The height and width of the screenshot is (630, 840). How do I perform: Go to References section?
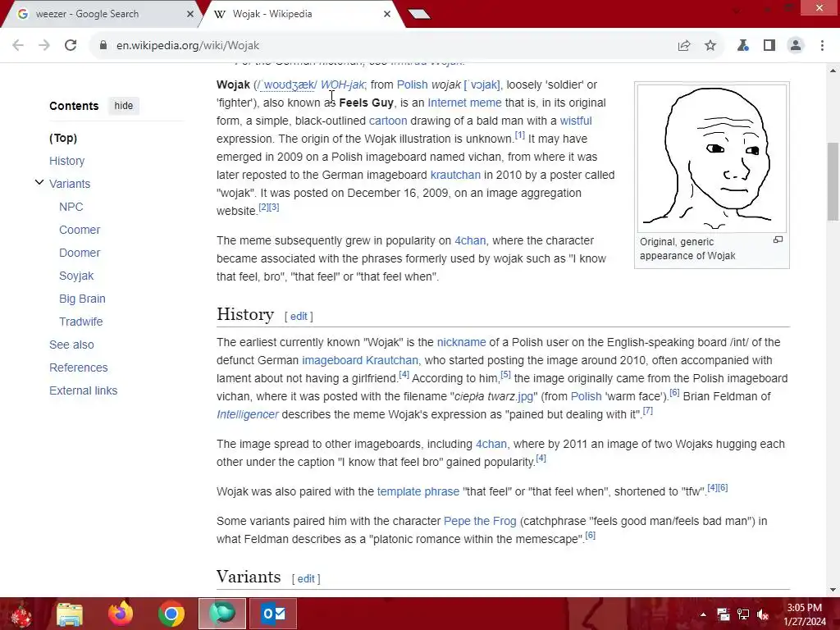79,368
